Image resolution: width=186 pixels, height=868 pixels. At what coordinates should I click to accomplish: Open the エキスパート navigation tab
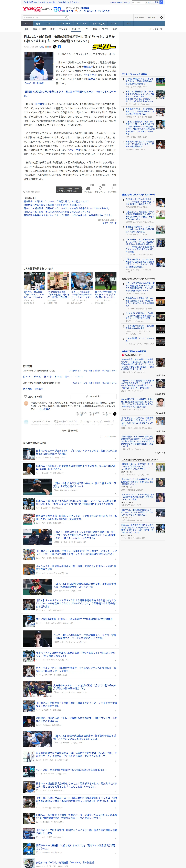[64, 24]
